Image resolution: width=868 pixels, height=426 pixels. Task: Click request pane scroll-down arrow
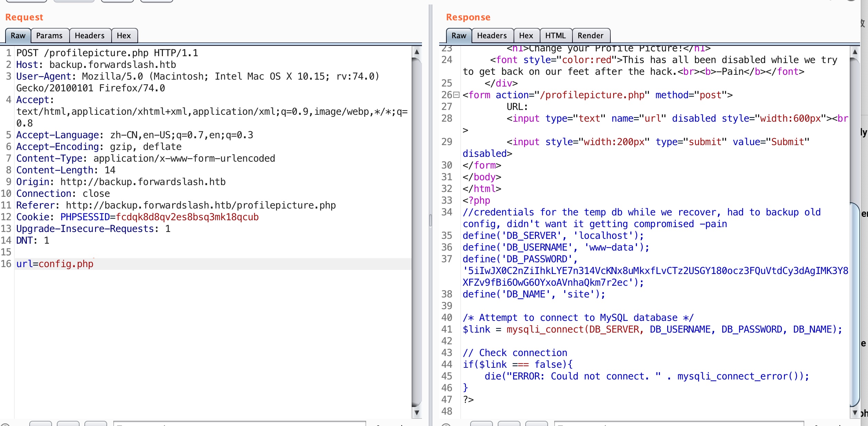417,412
